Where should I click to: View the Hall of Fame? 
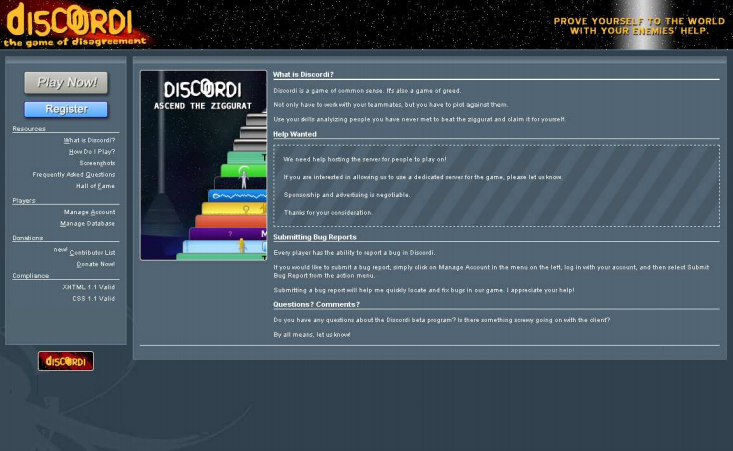pos(95,186)
